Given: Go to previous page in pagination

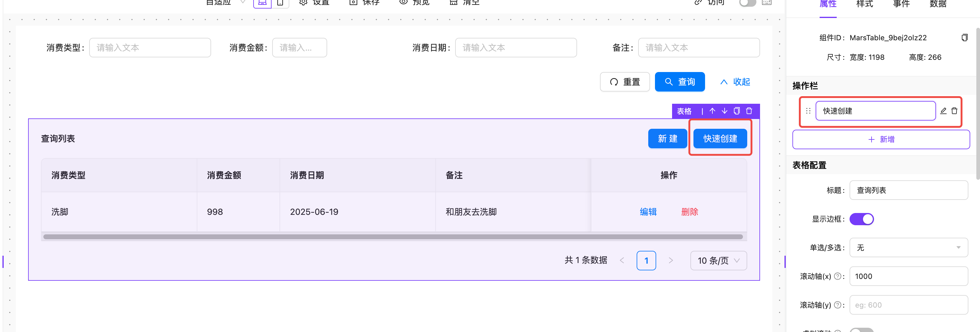Looking at the screenshot, I should tap(622, 261).
